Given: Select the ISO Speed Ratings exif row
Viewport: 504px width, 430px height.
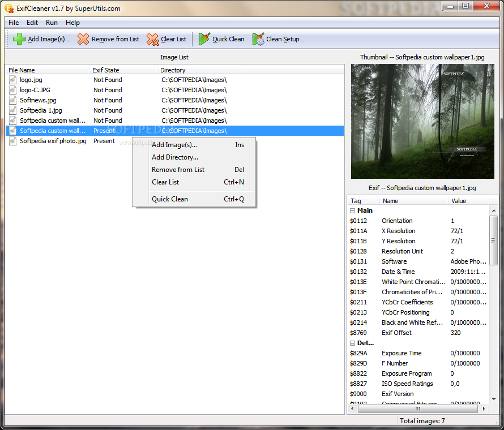Looking at the screenshot, I should (x=418, y=384).
